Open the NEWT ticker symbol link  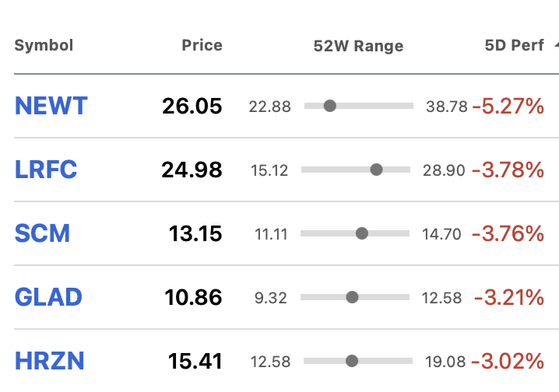51,106
